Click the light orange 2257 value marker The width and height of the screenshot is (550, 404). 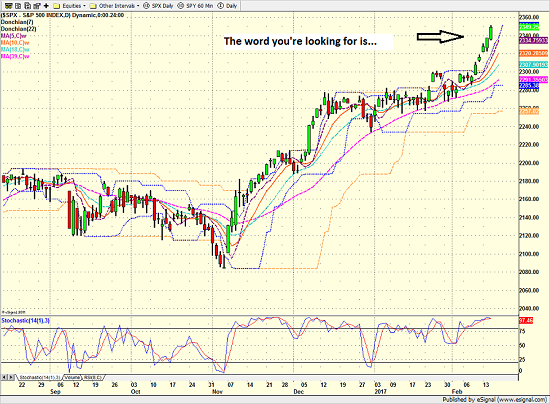(x=529, y=111)
